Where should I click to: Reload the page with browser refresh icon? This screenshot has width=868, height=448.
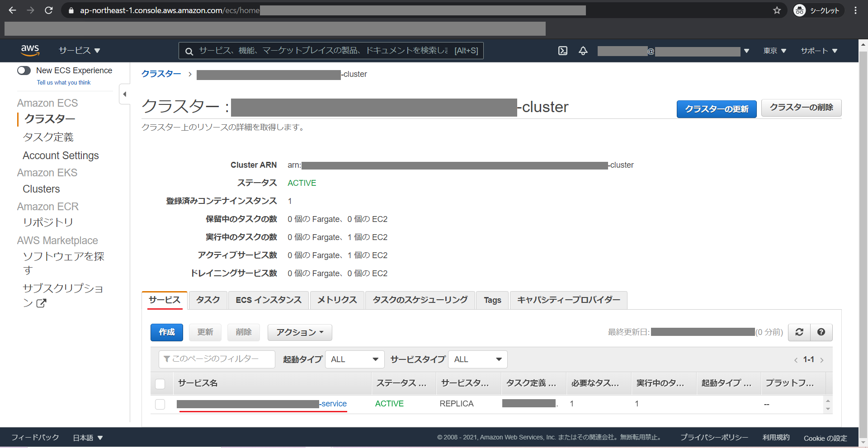[x=49, y=10]
